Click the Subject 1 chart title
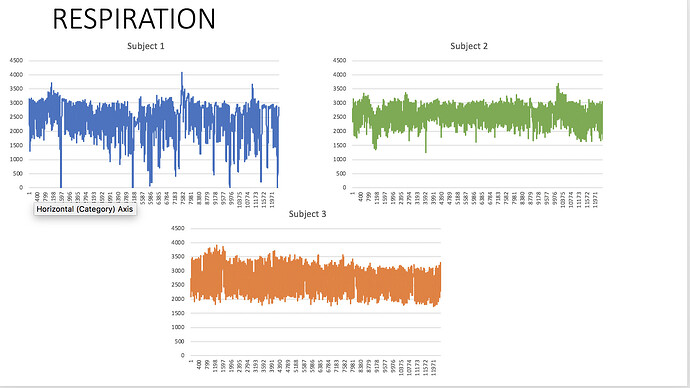This screenshot has height=388, width=690. 146,46
